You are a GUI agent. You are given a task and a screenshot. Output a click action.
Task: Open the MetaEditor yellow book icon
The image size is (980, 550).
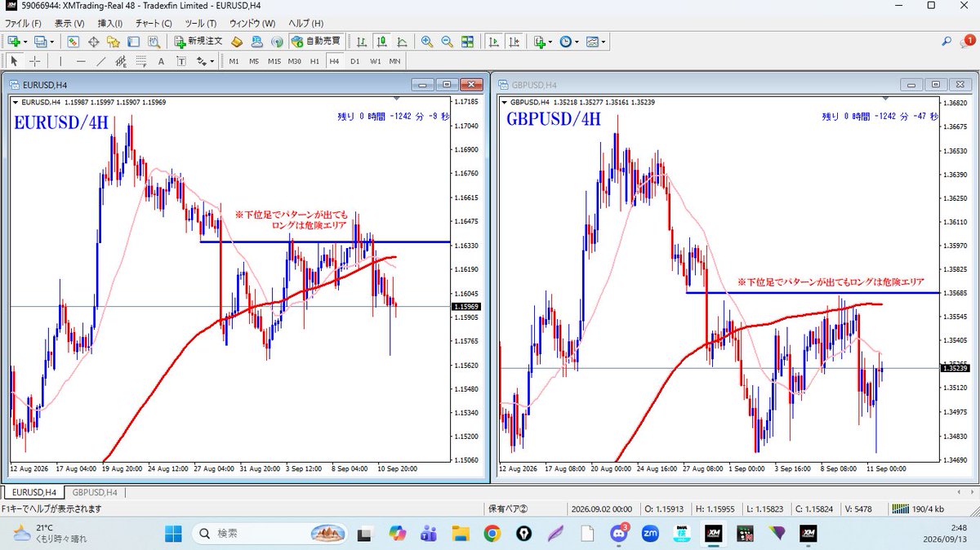pos(237,42)
